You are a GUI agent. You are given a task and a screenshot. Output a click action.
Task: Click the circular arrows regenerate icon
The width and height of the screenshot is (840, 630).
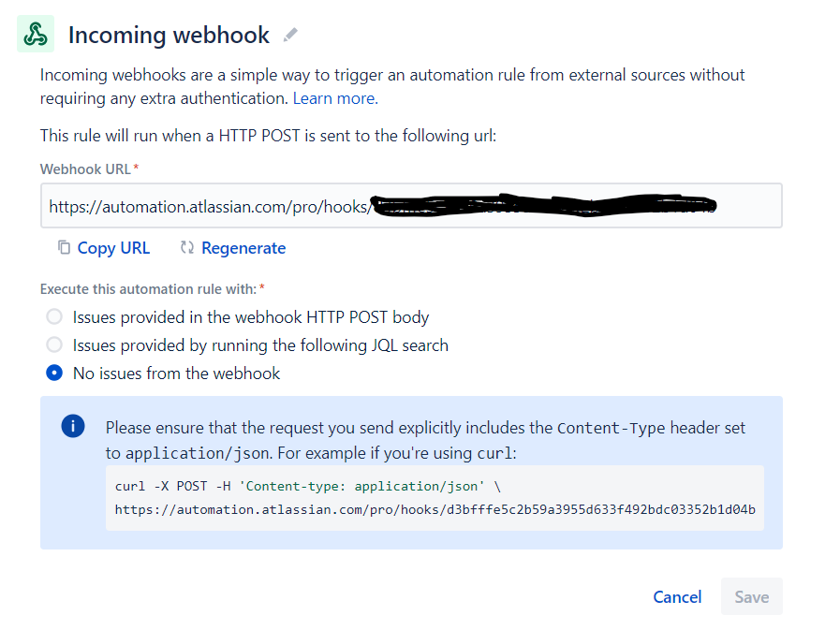coord(187,247)
